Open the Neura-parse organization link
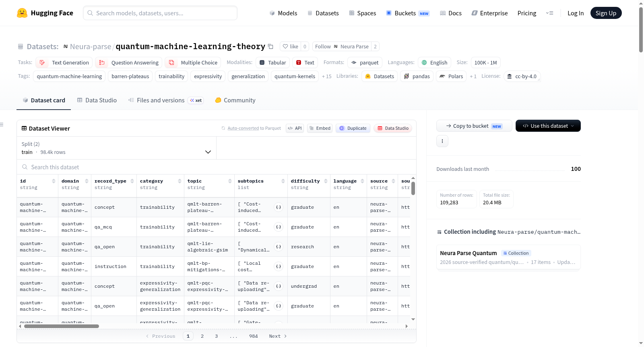 (91, 47)
